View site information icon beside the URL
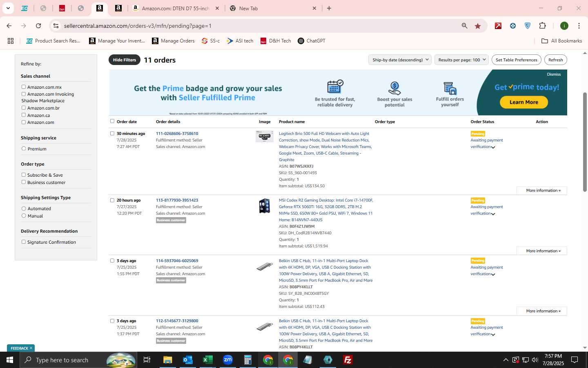The width and height of the screenshot is (588, 368). (x=56, y=26)
